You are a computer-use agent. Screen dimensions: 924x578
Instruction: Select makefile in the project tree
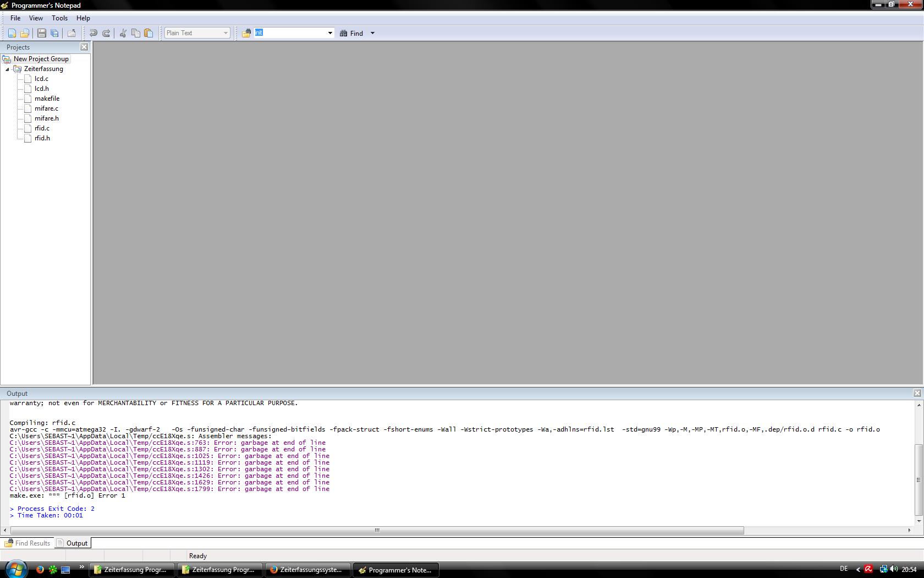click(47, 99)
